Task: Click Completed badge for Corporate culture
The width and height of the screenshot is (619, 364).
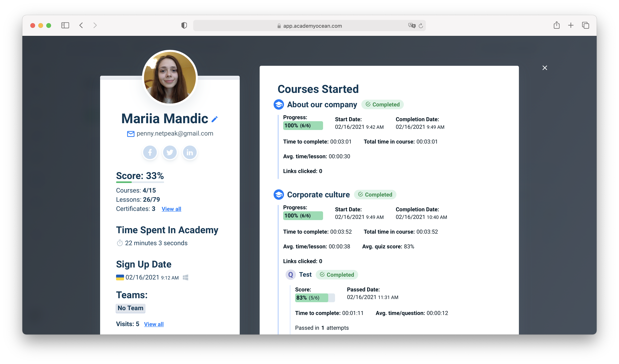Action: (x=375, y=195)
